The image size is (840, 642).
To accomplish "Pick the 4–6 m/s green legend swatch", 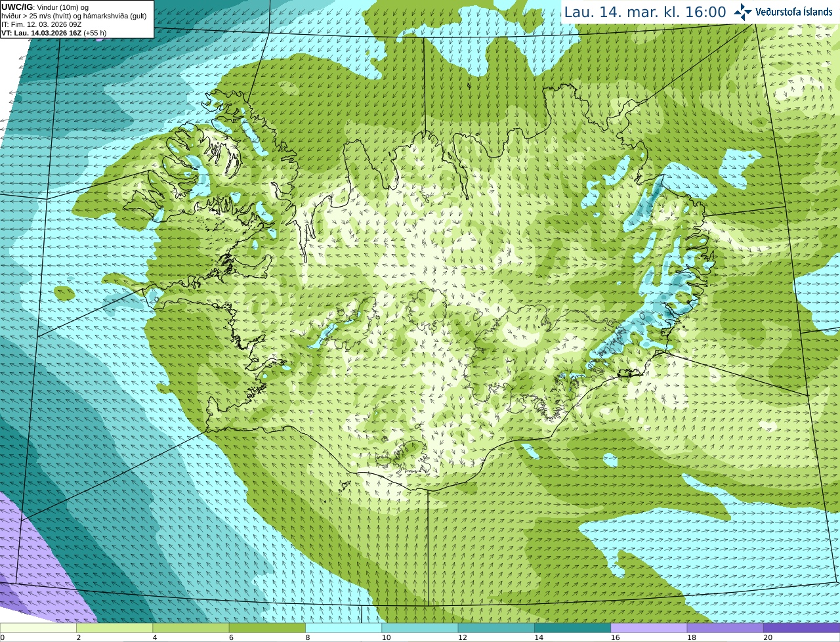I will tap(190, 628).
